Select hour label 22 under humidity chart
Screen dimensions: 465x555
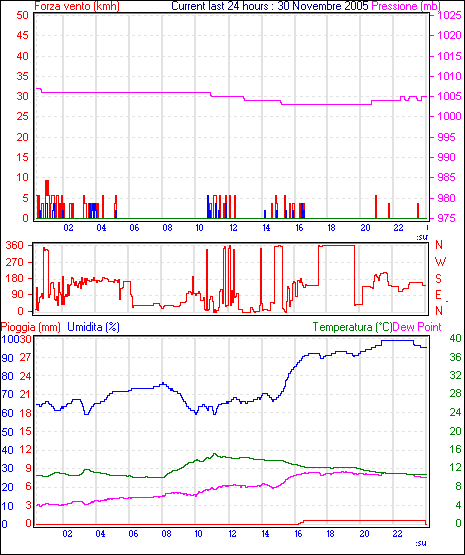[x=398, y=534]
